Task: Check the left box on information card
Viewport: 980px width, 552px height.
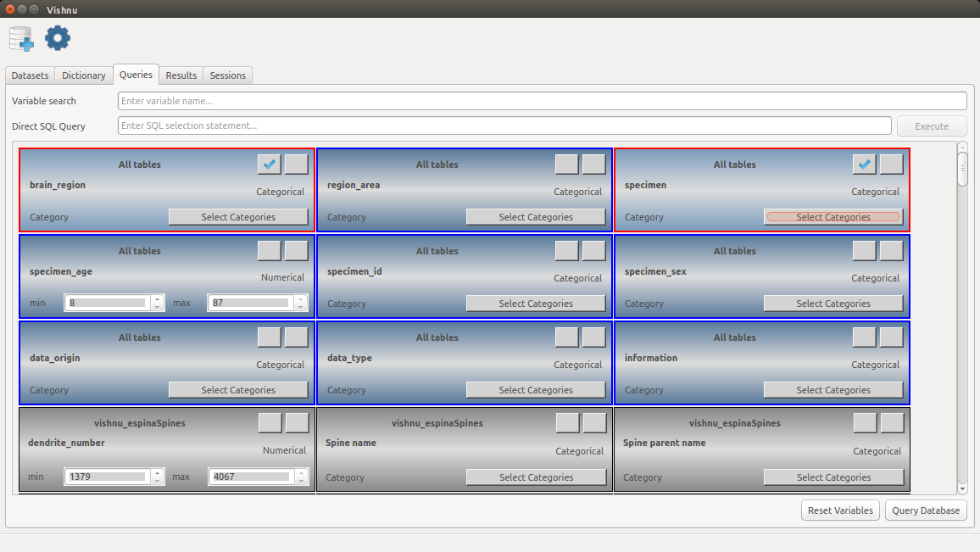Action: tap(865, 337)
